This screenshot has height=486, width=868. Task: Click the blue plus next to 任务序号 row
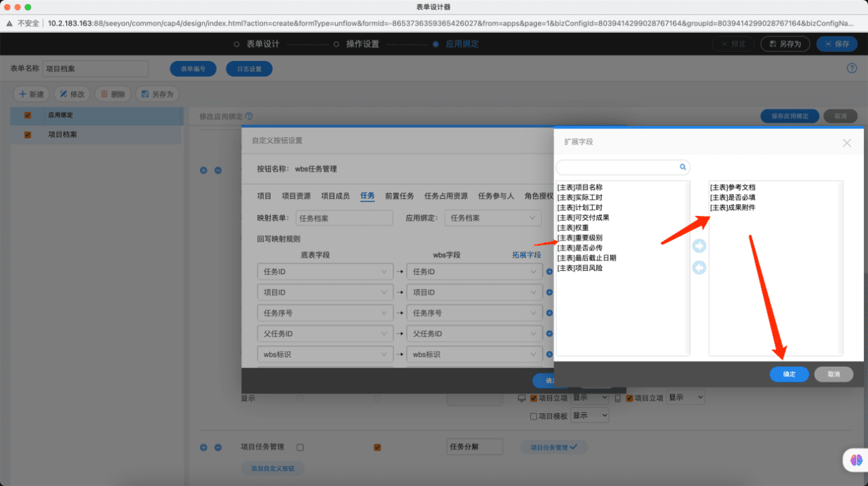pyautogui.click(x=549, y=313)
